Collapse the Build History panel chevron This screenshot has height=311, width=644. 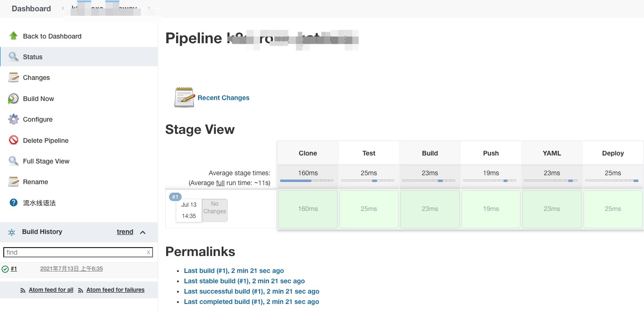point(143,232)
